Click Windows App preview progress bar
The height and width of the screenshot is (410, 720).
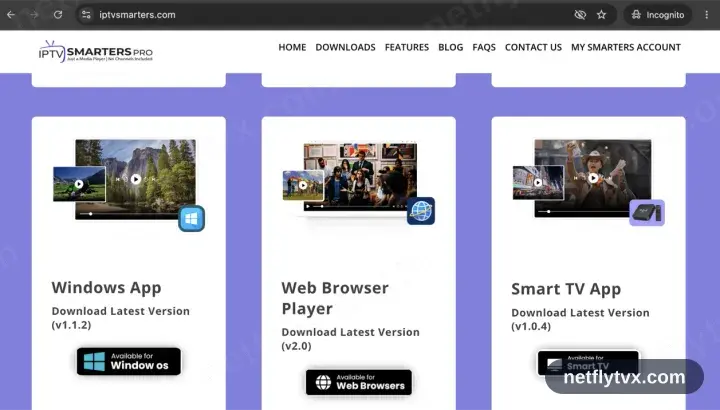(x=129, y=213)
